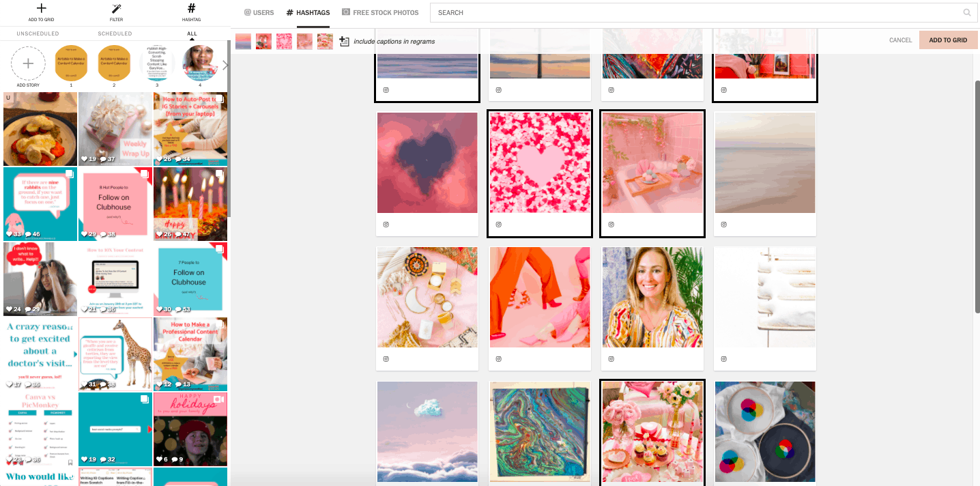
Task: Click the magnifying glass search icon
Action: (966, 12)
